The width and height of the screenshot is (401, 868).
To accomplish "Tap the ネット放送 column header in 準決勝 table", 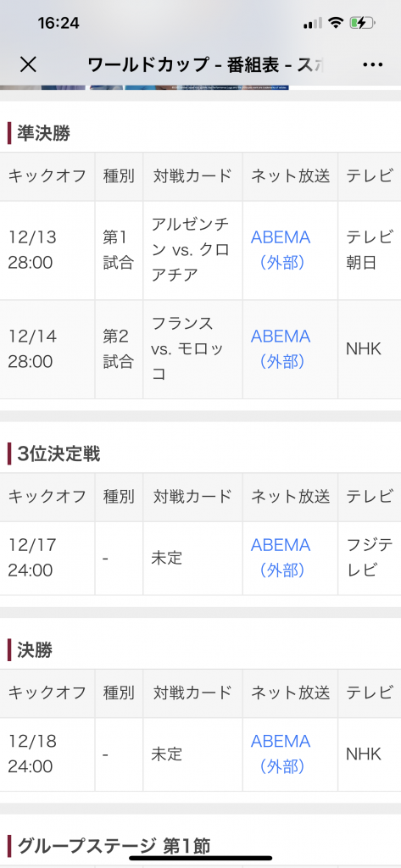I will tap(290, 176).
